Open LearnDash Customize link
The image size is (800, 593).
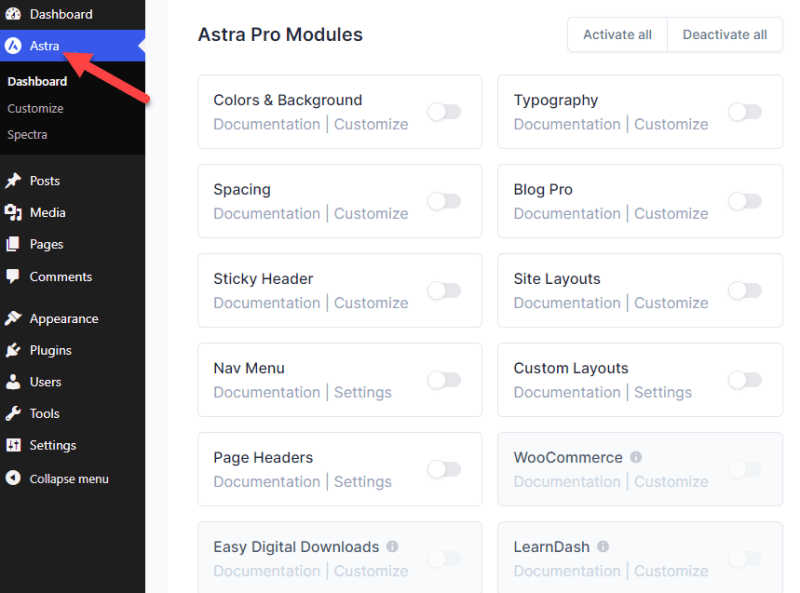[671, 571]
